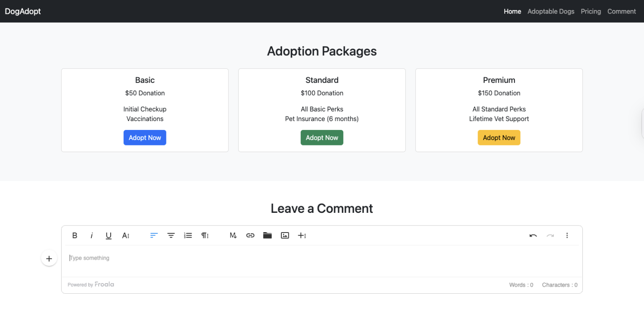Expand more editor options with three-dot menu

pos(567,235)
